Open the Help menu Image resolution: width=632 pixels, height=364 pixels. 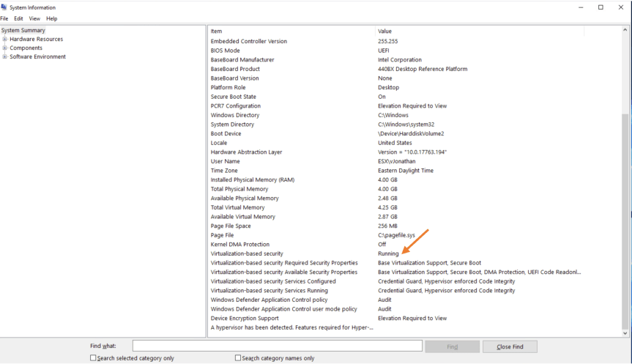pyautogui.click(x=51, y=18)
